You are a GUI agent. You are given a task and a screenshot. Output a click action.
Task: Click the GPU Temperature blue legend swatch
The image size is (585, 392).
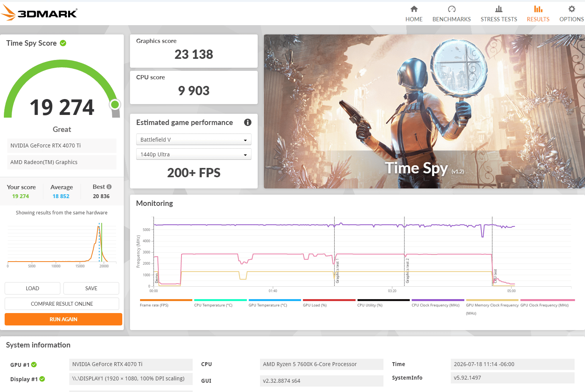275,300
